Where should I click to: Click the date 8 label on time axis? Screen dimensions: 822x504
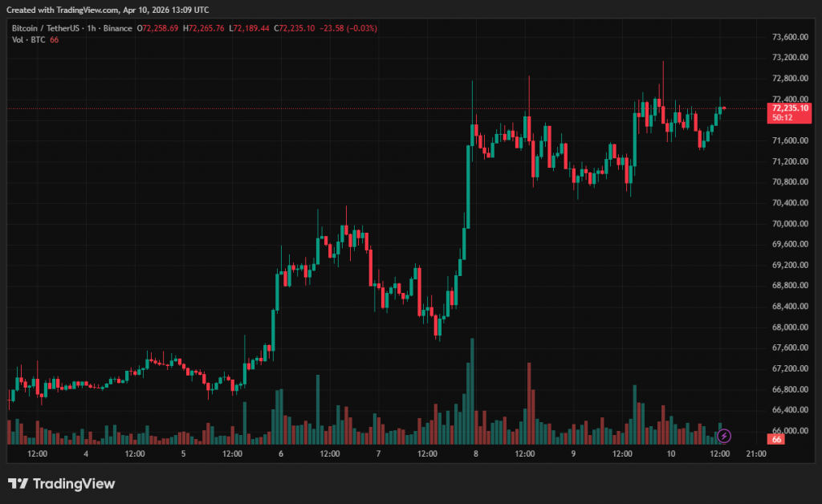[476, 453]
